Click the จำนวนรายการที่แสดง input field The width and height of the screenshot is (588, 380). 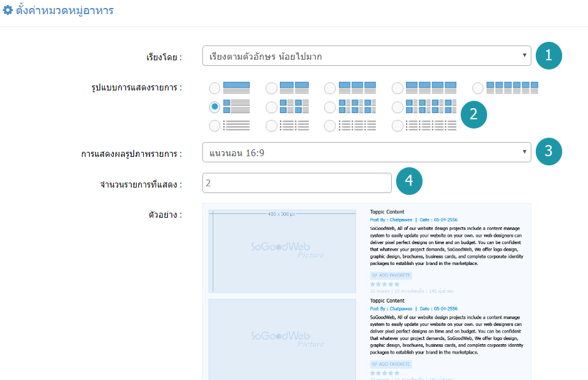296,183
